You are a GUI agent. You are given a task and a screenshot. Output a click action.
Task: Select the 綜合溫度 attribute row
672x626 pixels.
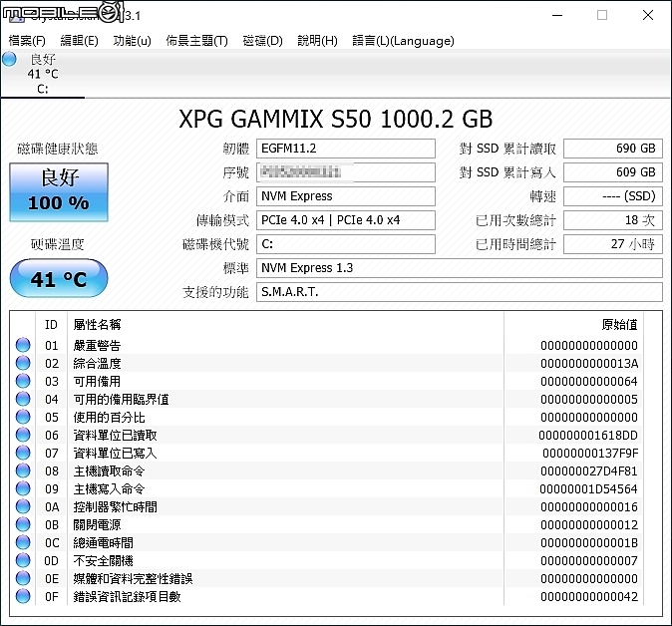(x=327, y=363)
